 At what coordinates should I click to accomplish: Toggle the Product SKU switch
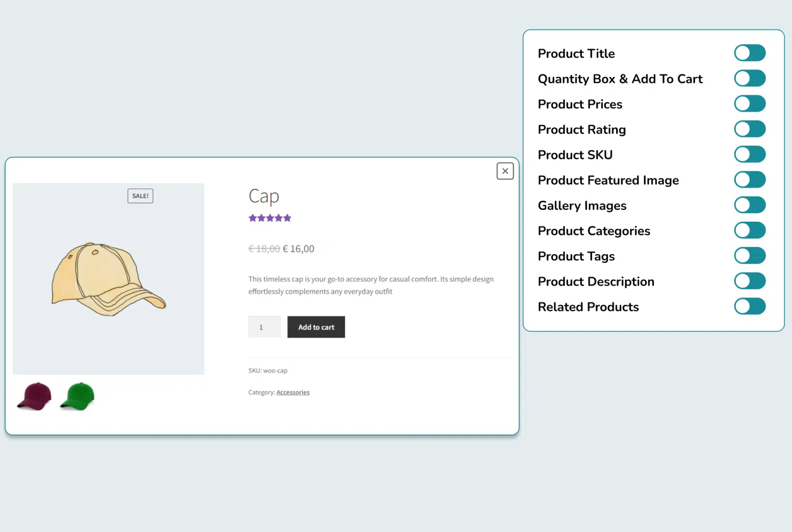749,154
